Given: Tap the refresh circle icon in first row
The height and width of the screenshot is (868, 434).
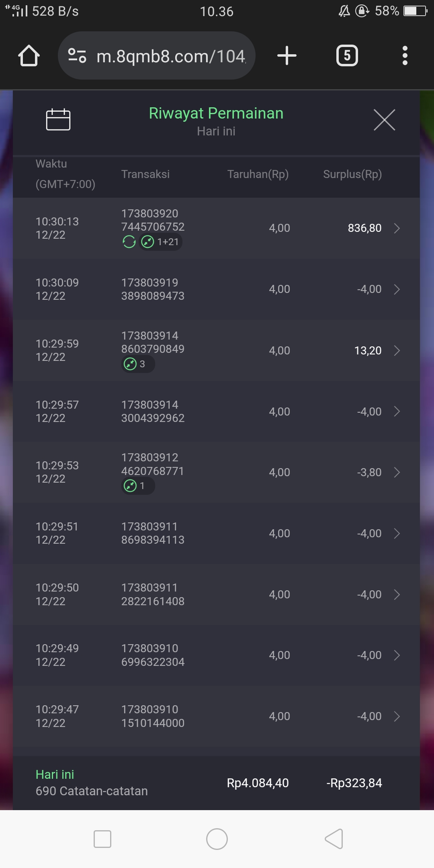Looking at the screenshot, I should point(129,242).
